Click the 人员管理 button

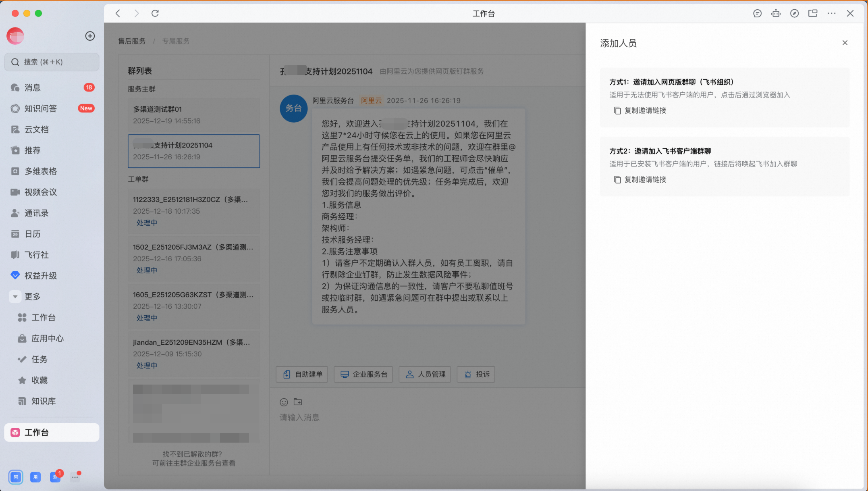pyautogui.click(x=425, y=374)
